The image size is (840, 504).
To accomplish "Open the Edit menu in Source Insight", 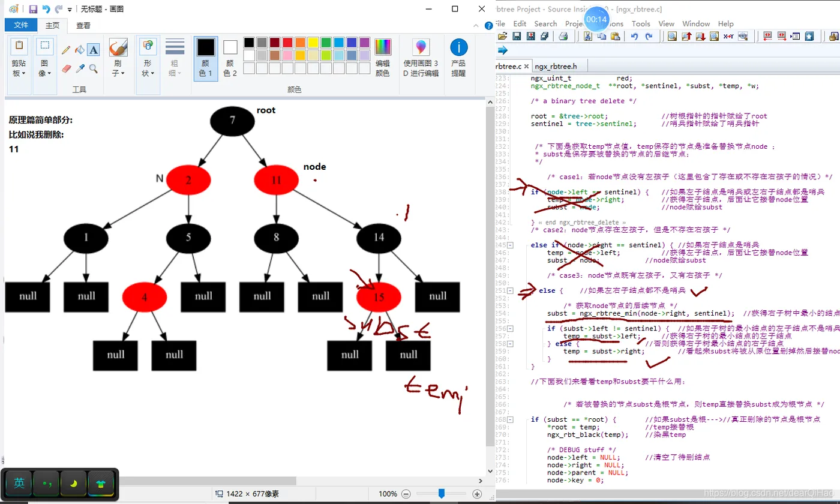I will click(520, 23).
